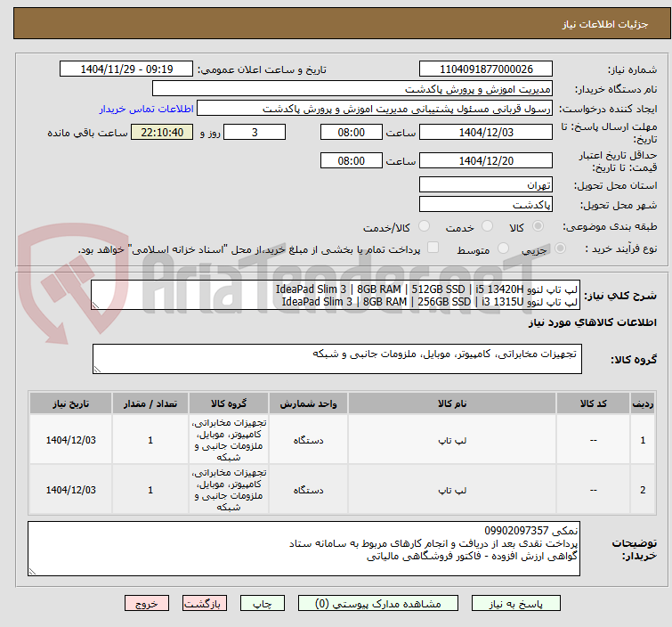Viewport: 672px width, 627px height.
Task: Click the کد کالا column header
Action: pos(593,403)
